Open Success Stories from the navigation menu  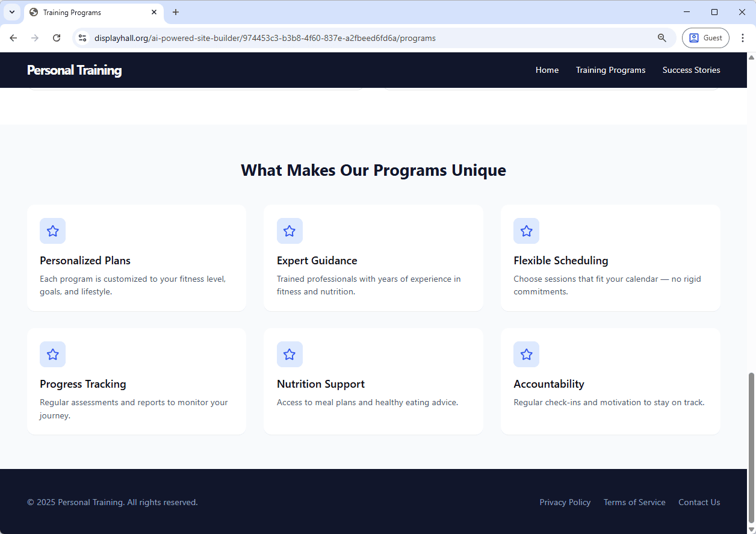coord(691,70)
